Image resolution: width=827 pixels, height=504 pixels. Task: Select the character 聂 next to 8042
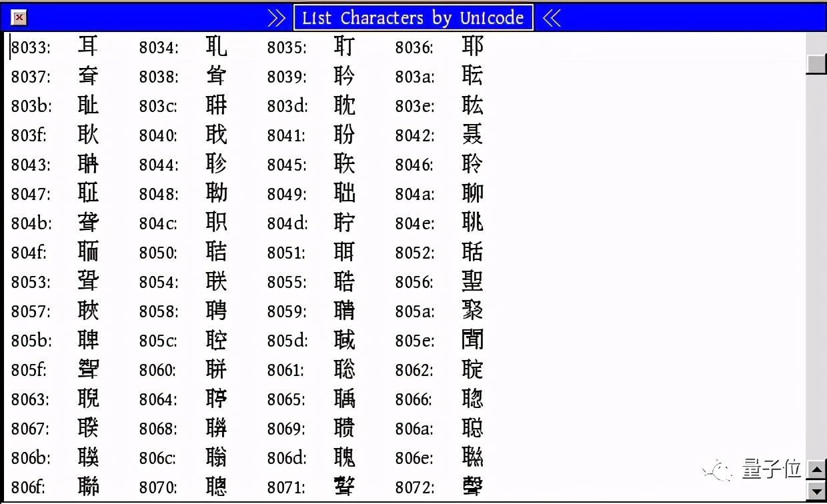tap(472, 135)
